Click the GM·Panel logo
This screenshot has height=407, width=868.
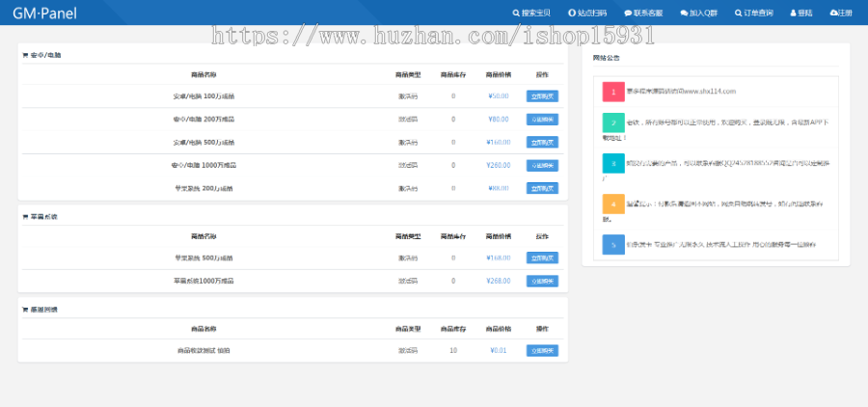[x=44, y=13]
